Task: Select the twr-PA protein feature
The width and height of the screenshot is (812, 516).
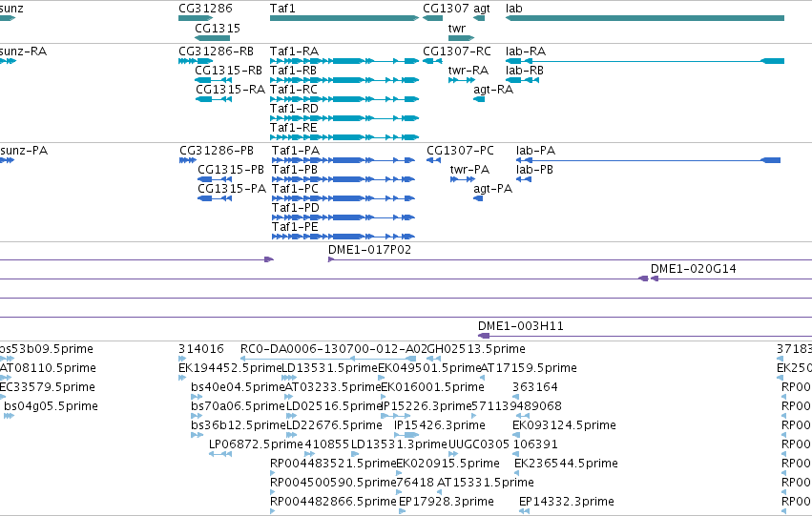Action: click(x=463, y=179)
